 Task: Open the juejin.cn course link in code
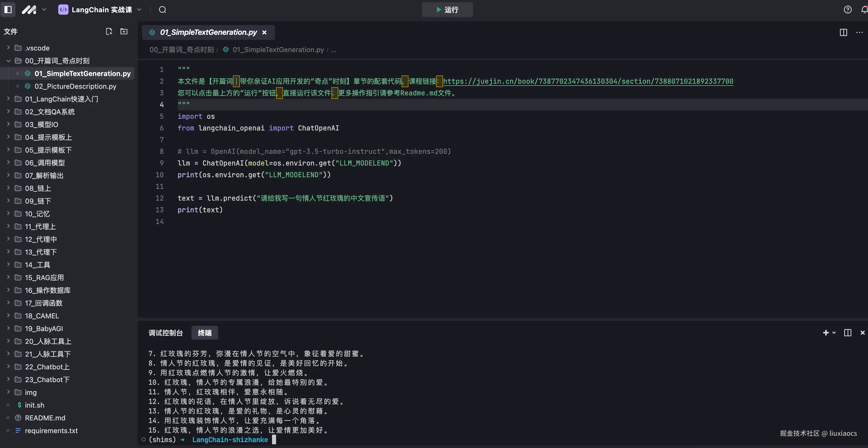point(588,81)
